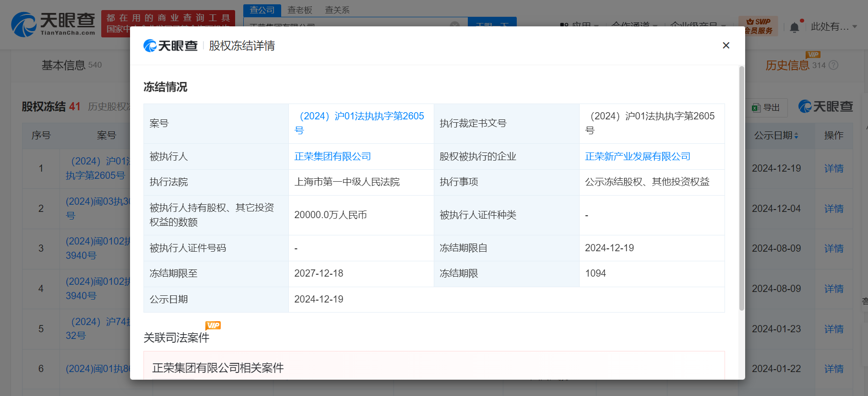Expand the 此处有… user menu dropdown
The image size is (868, 396).
(834, 27)
